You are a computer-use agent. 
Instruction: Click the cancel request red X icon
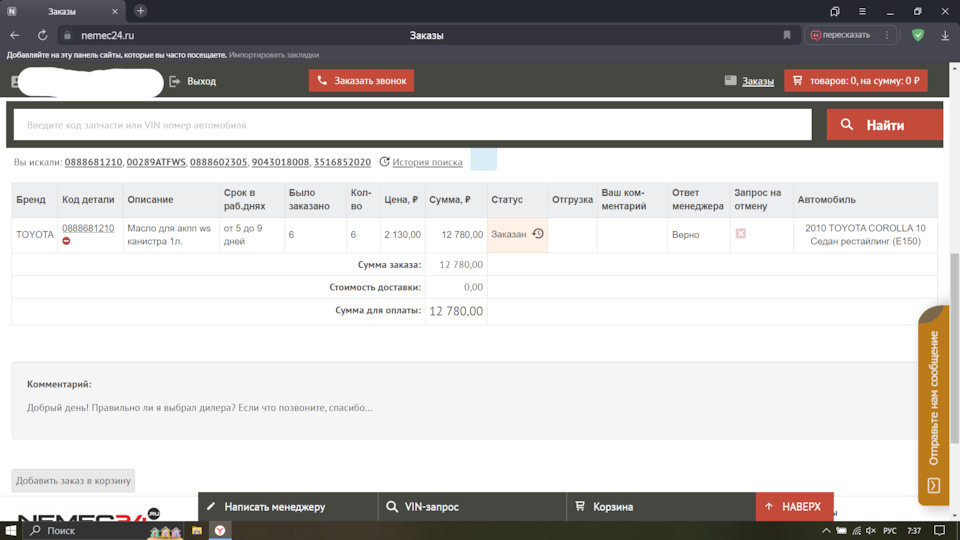click(x=740, y=234)
